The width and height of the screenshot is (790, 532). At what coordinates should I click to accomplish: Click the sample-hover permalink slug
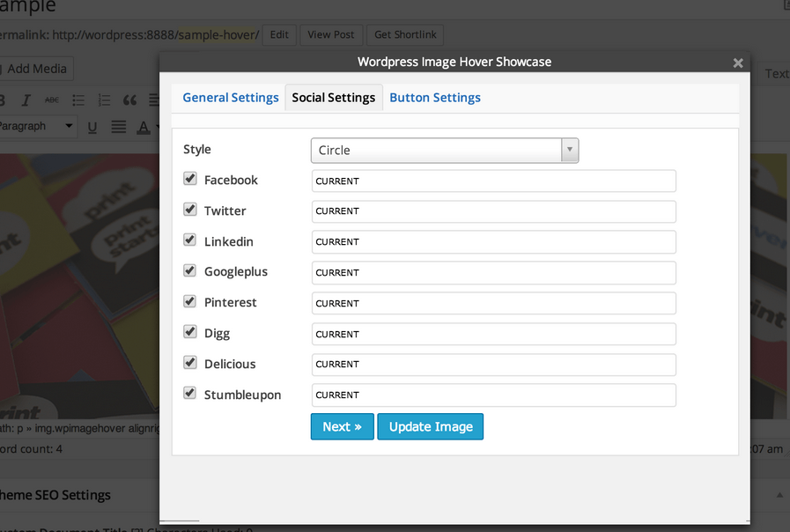217,34
